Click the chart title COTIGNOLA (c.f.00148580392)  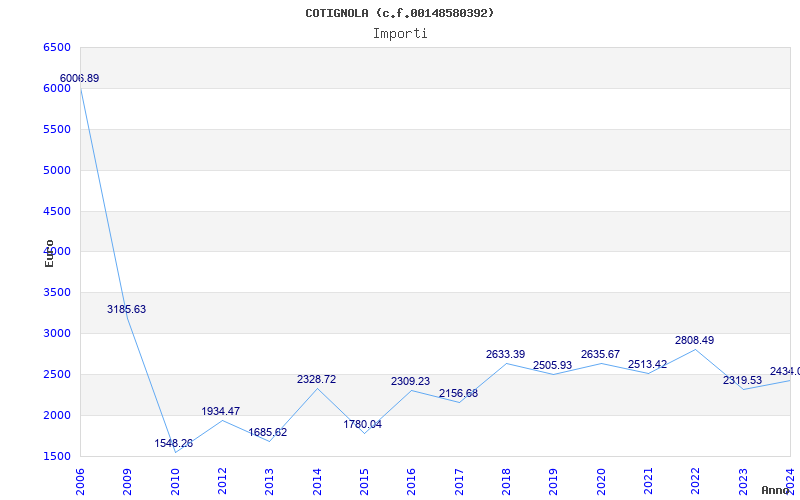point(399,13)
